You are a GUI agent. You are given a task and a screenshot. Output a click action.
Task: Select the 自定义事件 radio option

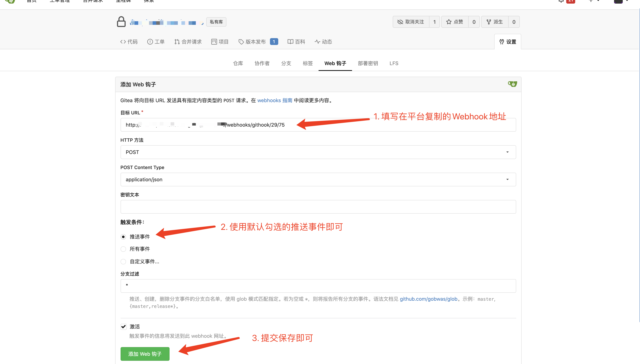[x=123, y=261]
